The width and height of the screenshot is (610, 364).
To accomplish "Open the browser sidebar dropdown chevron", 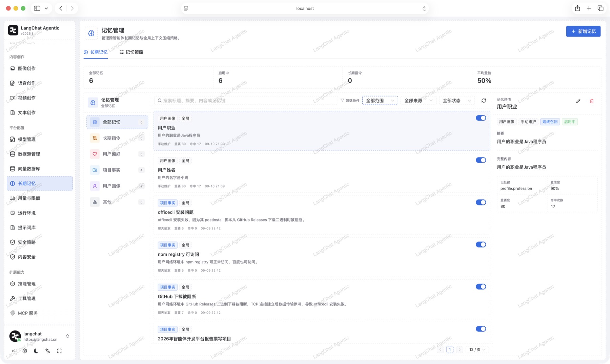I will point(46,8).
